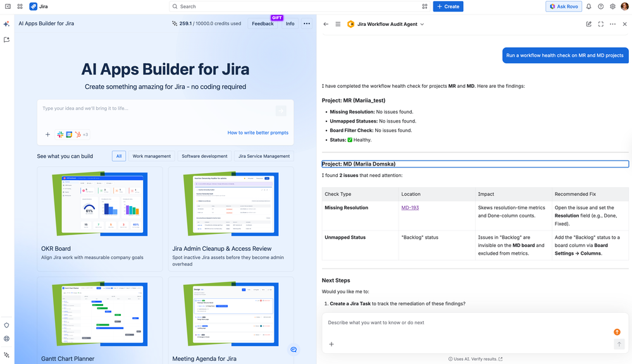Click the Slack integration icon
The height and width of the screenshot is (364, 632).
(60, 135)
